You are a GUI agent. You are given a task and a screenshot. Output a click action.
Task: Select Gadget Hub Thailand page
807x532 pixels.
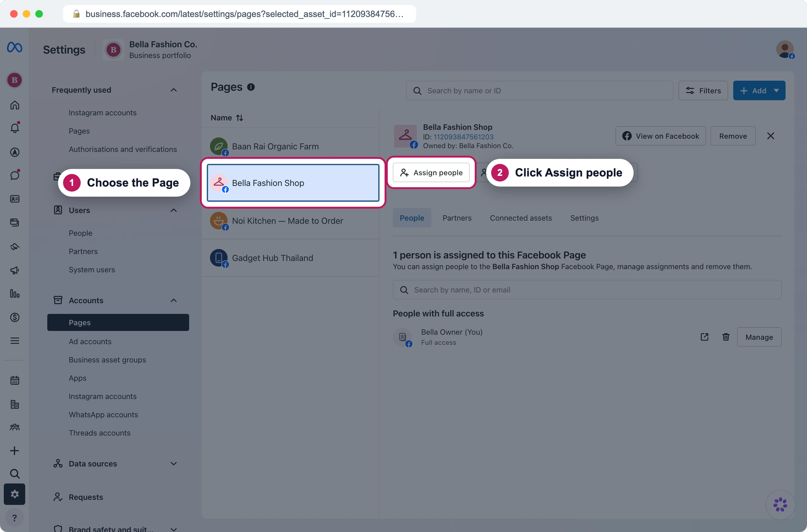click(x=291, y=258)
